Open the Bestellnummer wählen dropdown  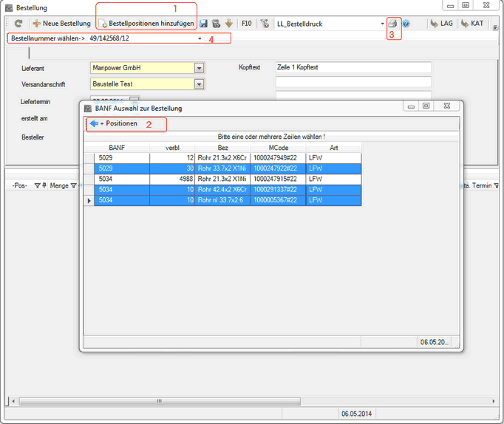200,38
